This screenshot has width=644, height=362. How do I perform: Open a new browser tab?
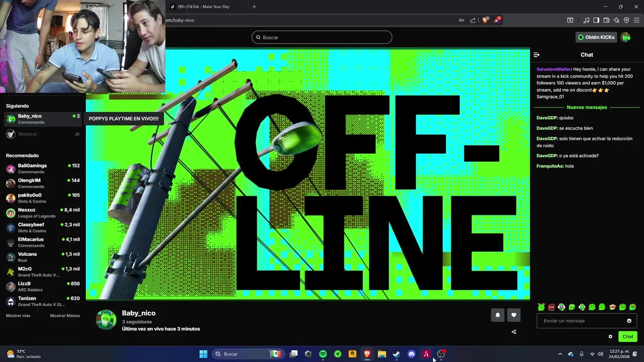pos(254,7)
